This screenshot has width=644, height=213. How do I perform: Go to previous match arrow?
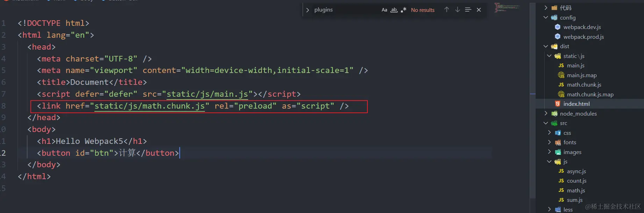pos(446,10)
